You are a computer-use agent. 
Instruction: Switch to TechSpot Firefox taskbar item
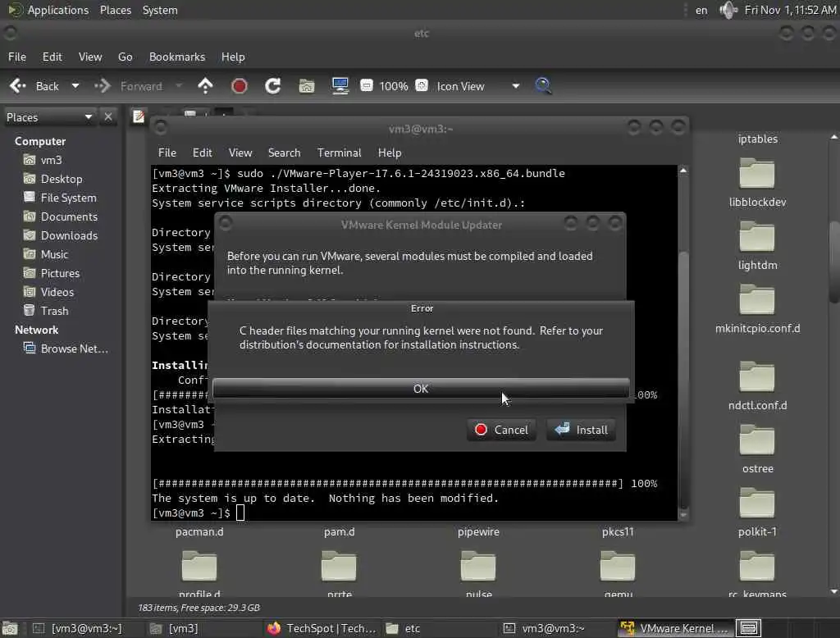pyautogui.click(x=322, y=628)
